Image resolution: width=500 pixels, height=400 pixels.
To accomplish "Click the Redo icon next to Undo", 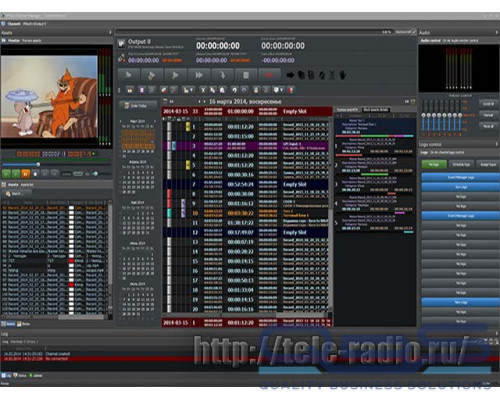I will [x=244, y=90].
